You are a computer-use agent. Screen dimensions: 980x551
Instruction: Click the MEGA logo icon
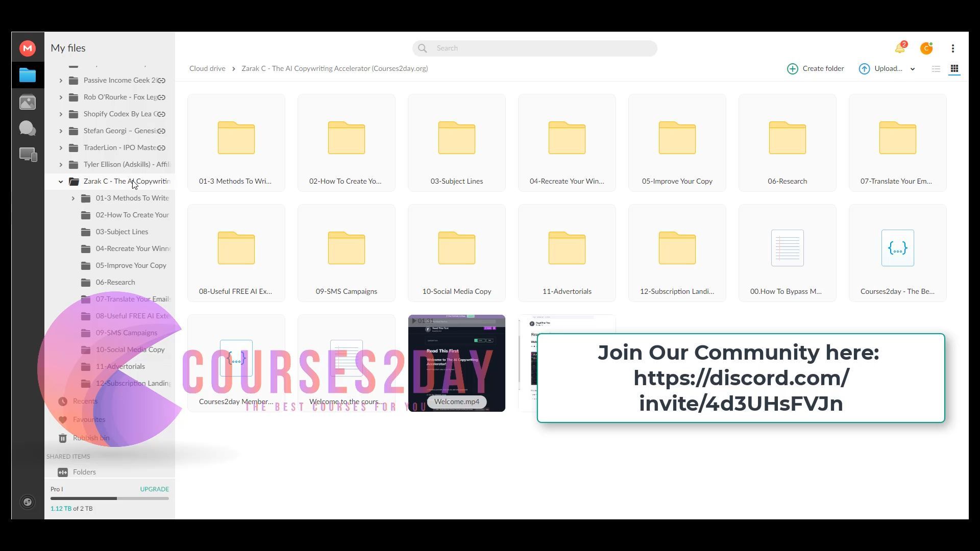pos(28,48)
